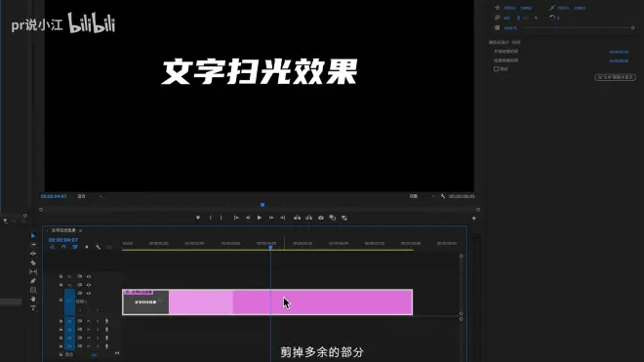Viewport: 644px width, 362px height.
Task: Toggle V3 sync lock
Action: coord(80,276)
